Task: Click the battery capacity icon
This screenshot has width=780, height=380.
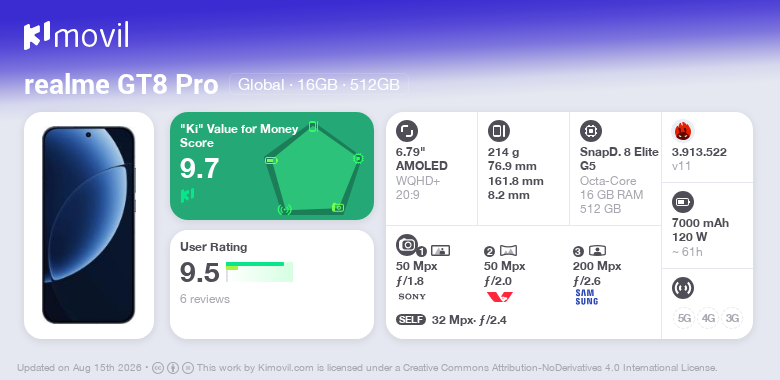Action: (x=682, y=202)
